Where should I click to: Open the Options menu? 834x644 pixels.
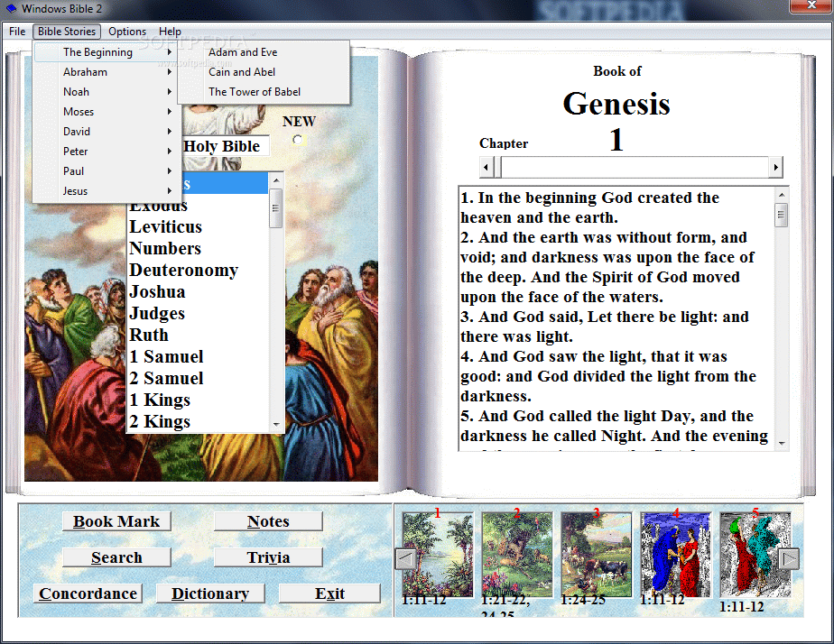[127, 32]
